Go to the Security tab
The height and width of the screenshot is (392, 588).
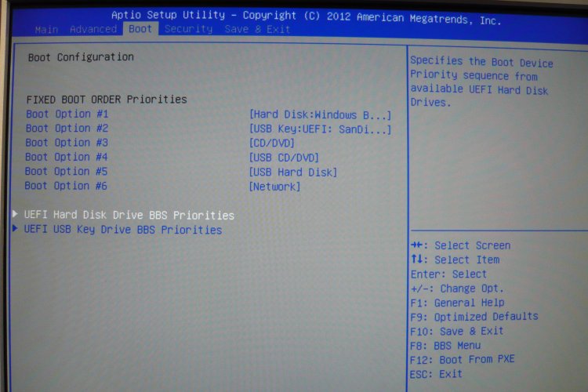point(188,29)
